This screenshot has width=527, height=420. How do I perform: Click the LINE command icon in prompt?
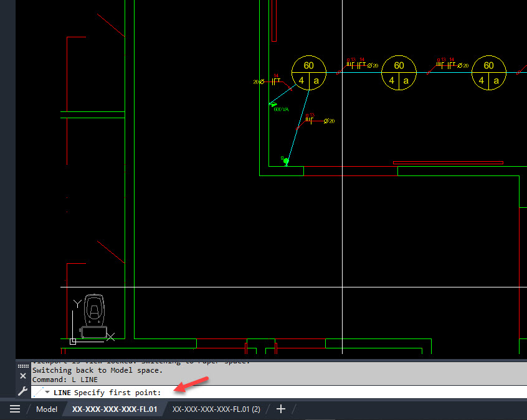39,392
